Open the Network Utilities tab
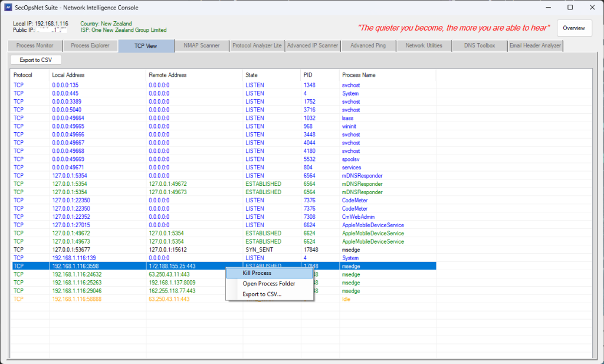Image resolution: width=604 pixels, height=364 pixels. pyautogui.click(x=424, y=46)
